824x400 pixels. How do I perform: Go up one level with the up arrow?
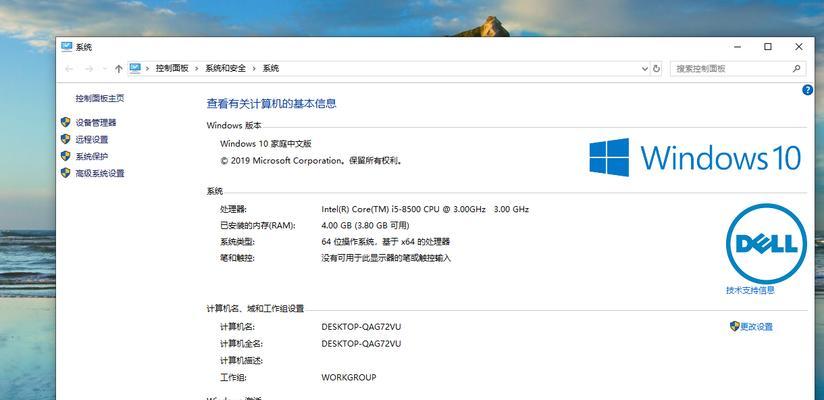coord(119,68)
